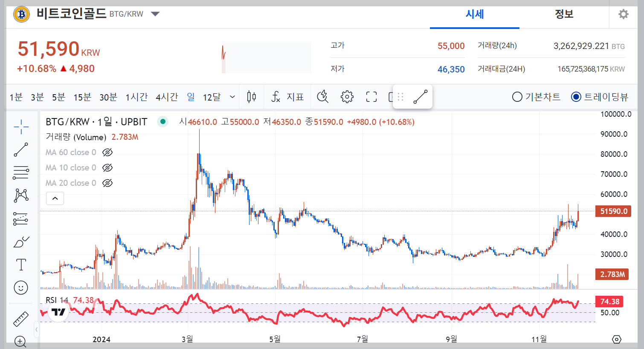The image size is (644, 349).
Task: Select the pattern drawing tool
Action: tap(21, 195)
